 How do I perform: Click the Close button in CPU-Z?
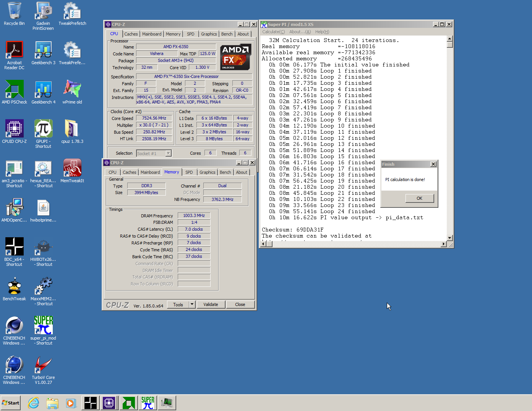(x=240, y=304)
